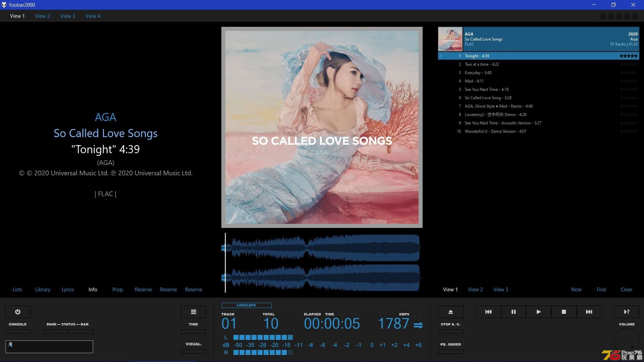This screenshot has width=644, height=362.
Task: Open the Library tab
Action: [43, 290]
